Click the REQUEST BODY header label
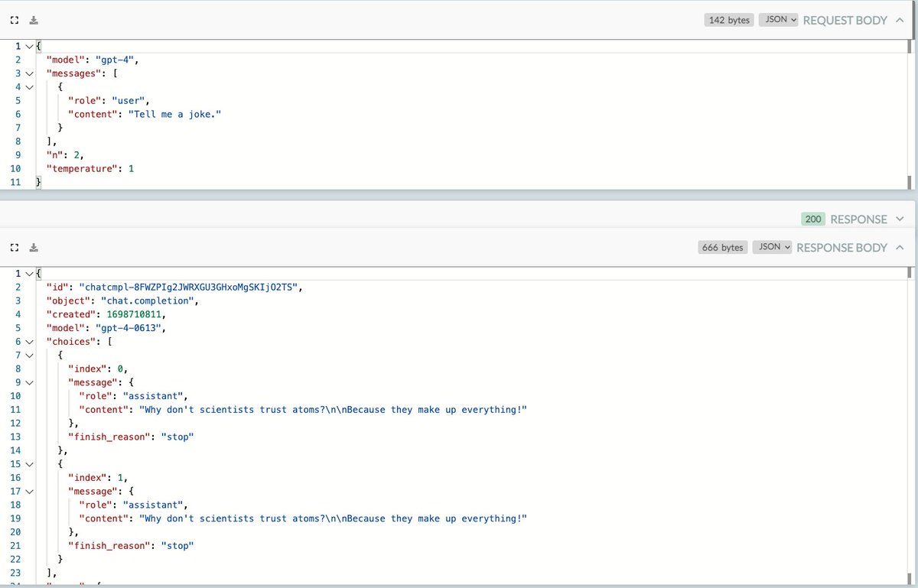This screenshot has width=918, height=588. pos(845,20)
